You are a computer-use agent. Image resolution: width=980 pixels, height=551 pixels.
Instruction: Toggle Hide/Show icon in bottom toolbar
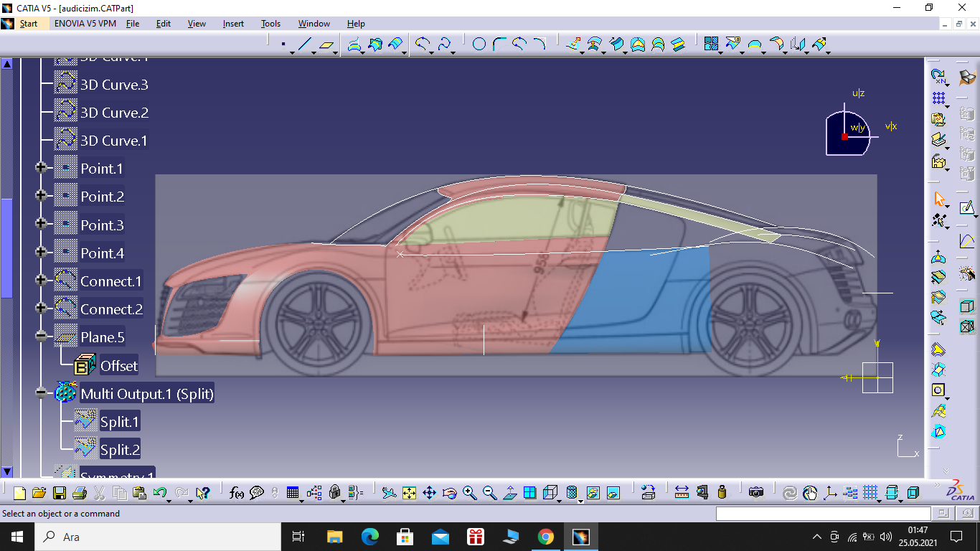(x=593, y=493)
